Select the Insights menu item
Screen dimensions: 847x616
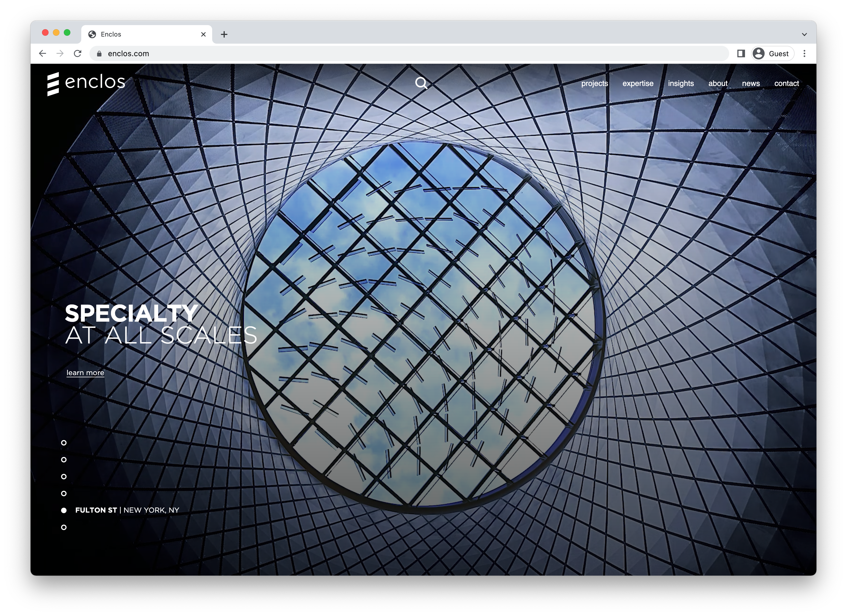coord(681,83)
